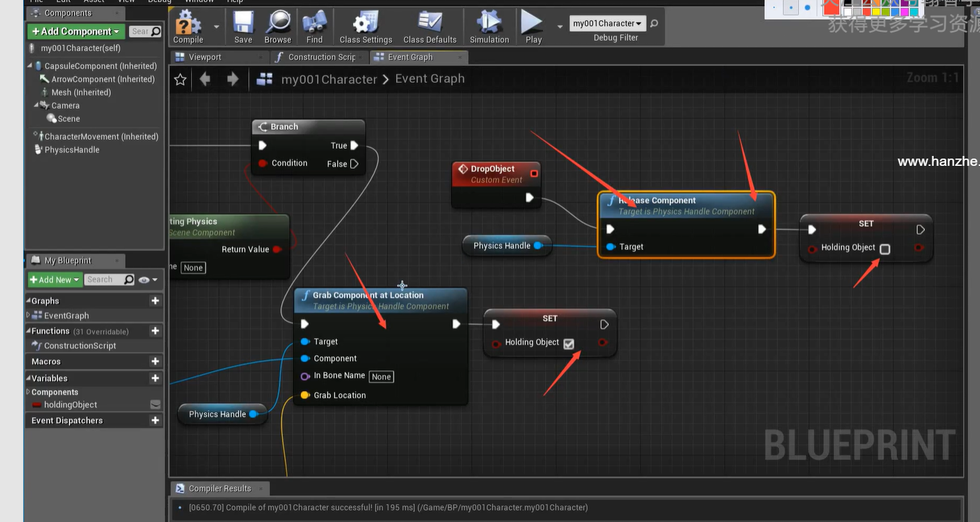The image size is (980, 522).
Task: Click DropObject delegate red square pin
Action: [534, 174]
